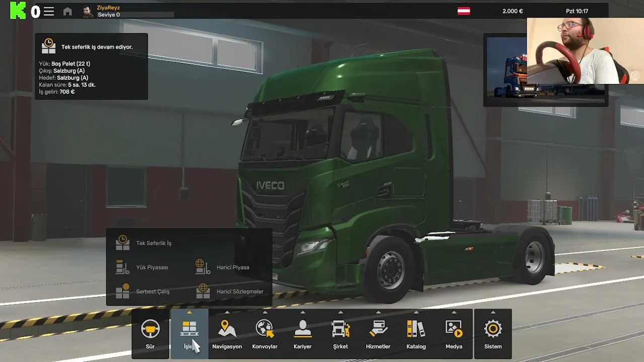
Task: Expand the arrow above Sistem
Action: click(493, 312)
